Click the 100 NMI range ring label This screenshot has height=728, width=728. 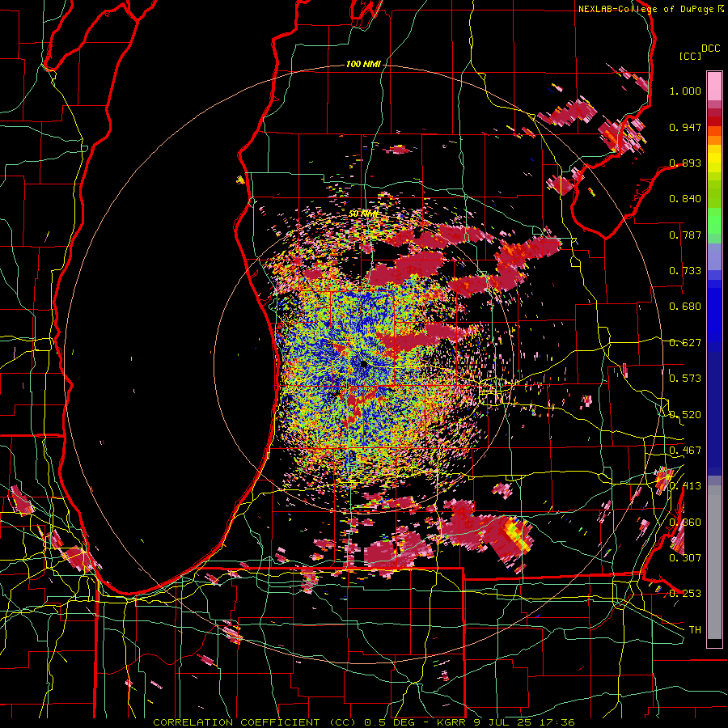363,64
